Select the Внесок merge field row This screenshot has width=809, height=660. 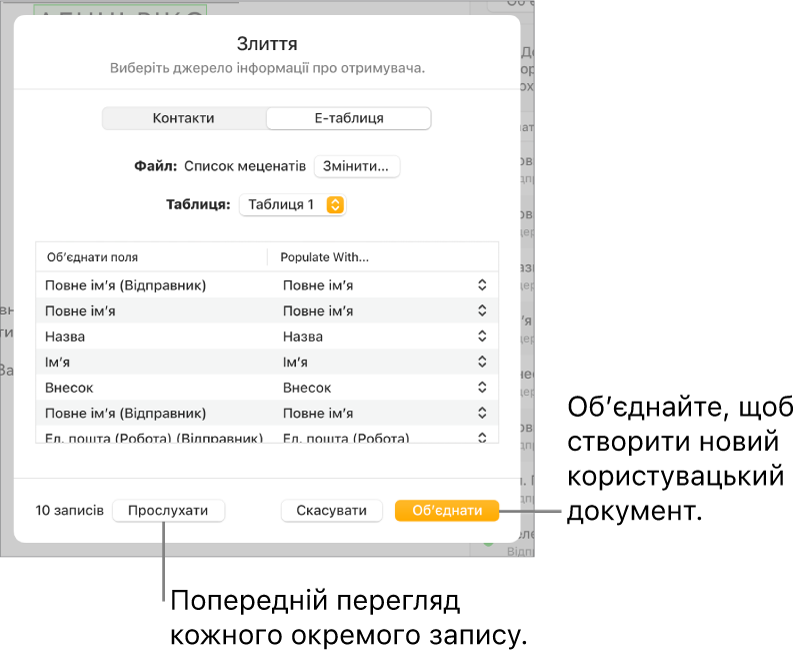pos(267,388)
